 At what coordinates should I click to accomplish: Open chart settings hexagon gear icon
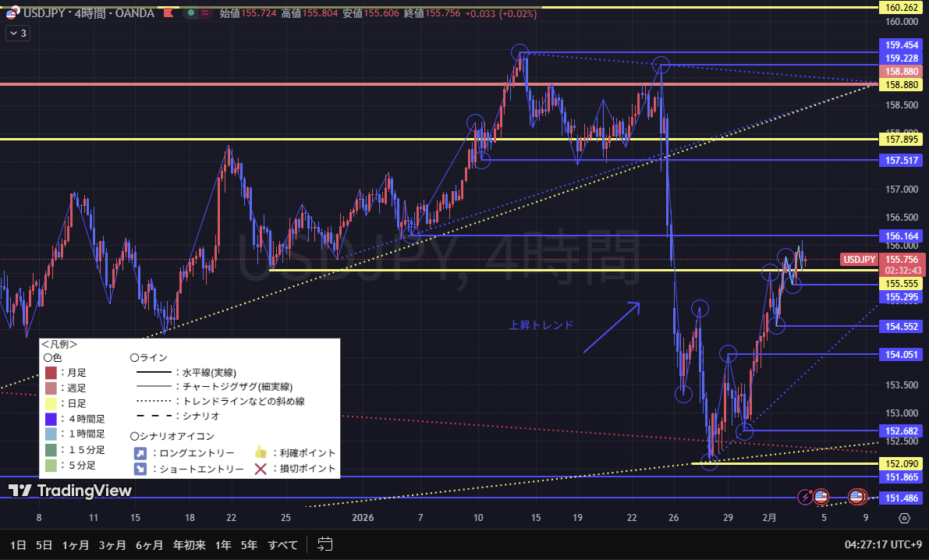click(x=903, y=517)
